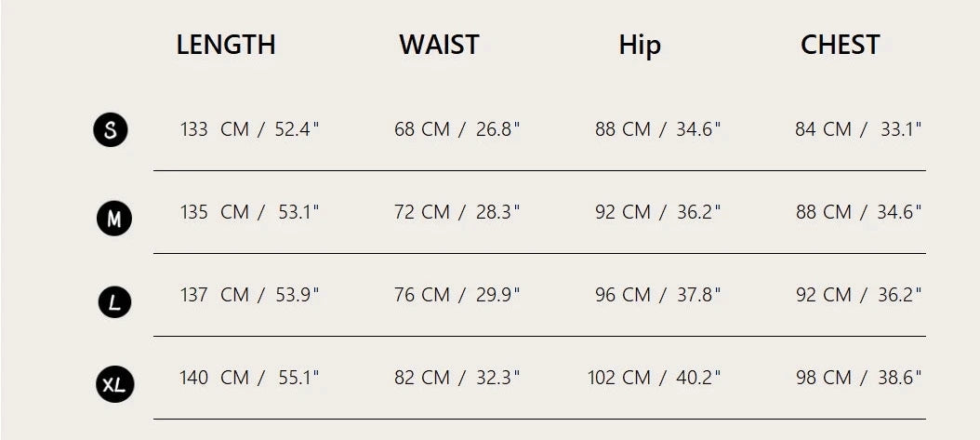Image resolution: width=980 pixels, height=440 pixels.
Task: Click the 76 CM waist measurement
Action: tap(457, 295)
